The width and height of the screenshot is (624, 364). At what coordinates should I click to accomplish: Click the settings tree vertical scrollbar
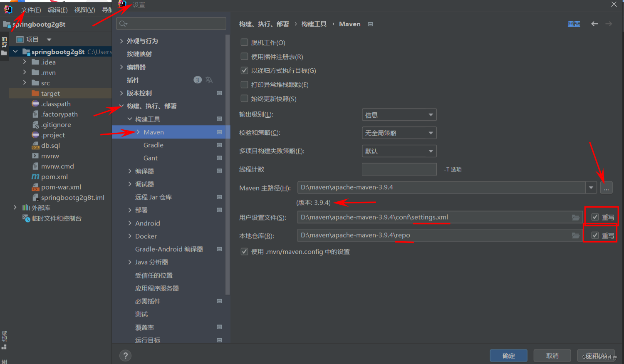[228, 164]
